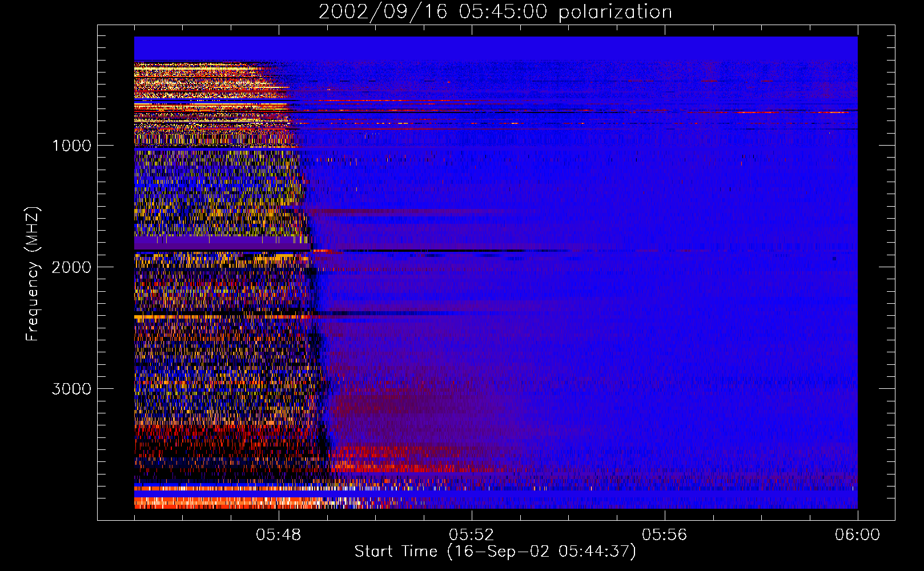Select the 'Frequency (MHZ)' y-axis label
Image resolution: width=924 pixels, height=571 pixels.
pyautogui.click(x=33, y=274)
